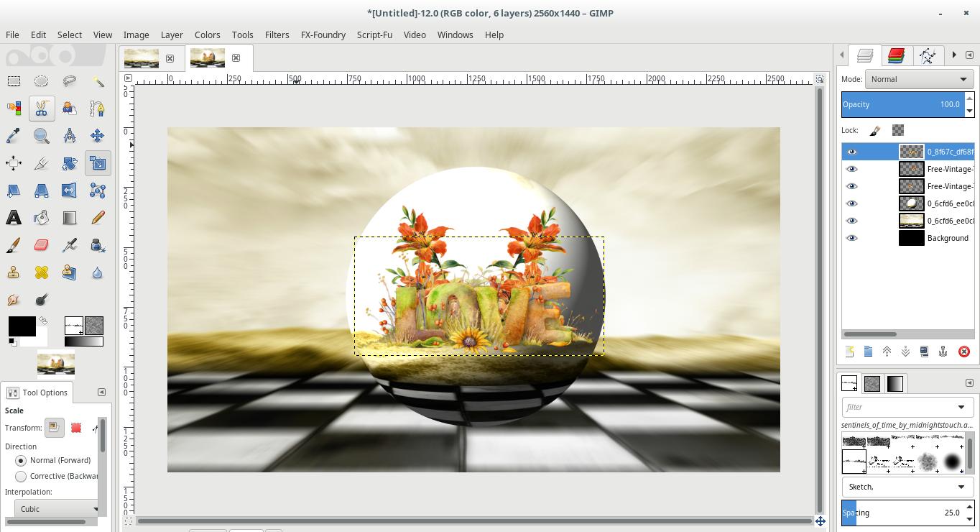Set Transform to affect the layer
Viewport: 980px width, 532px height.
click(54, 428)
